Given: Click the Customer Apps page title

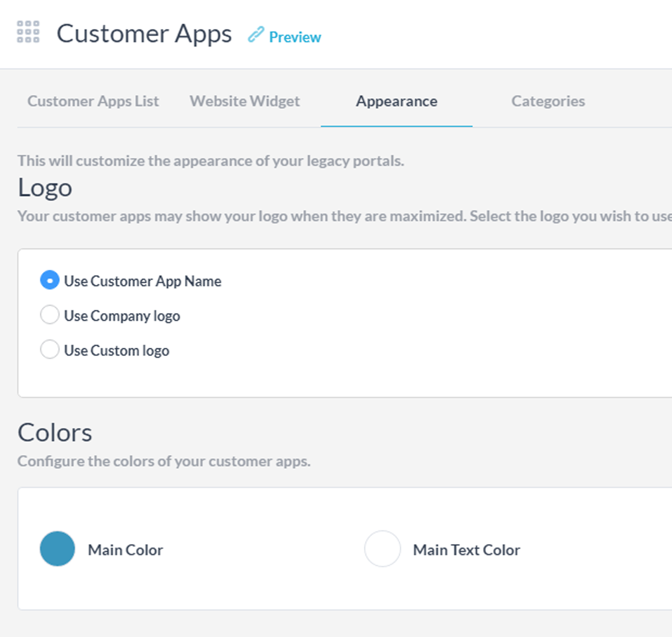Looking at the screenshot, I should pos(144,34).
